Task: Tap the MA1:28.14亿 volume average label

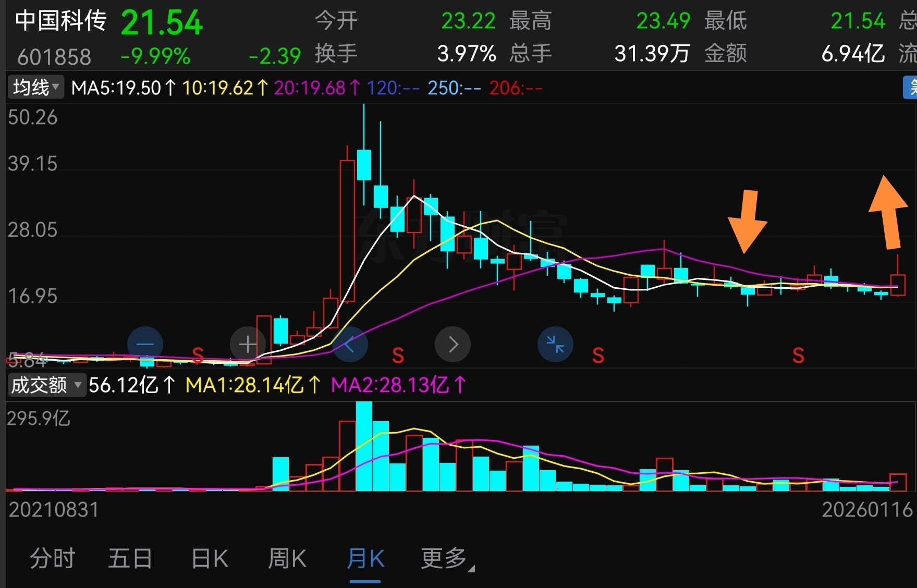Action: pyautogui.click(x=253, y=385)
